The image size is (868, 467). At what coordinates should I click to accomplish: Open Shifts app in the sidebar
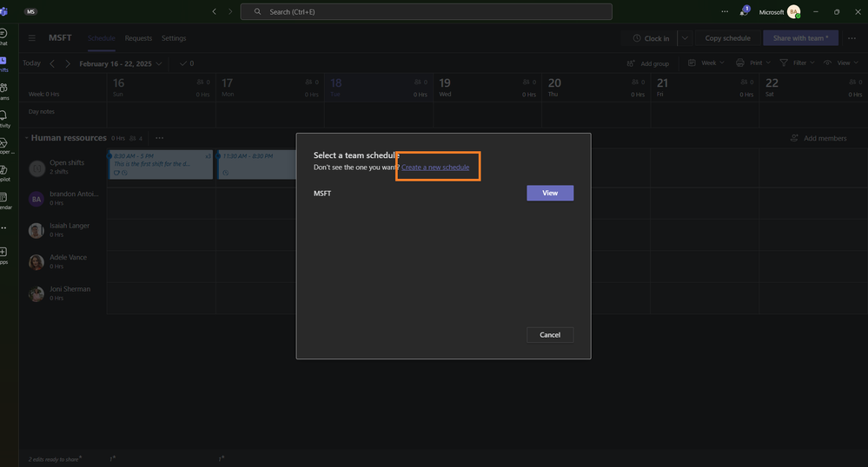point(3,63)
